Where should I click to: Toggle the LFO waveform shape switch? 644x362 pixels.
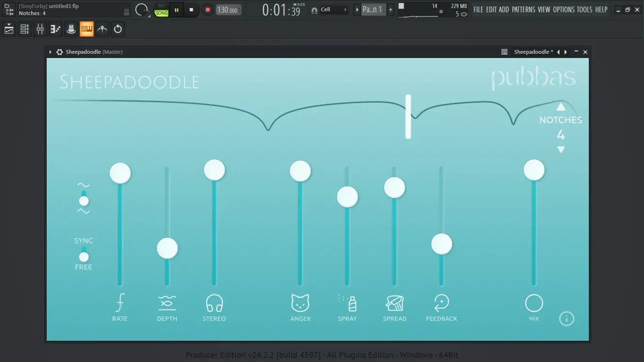(x=83, y=198)
